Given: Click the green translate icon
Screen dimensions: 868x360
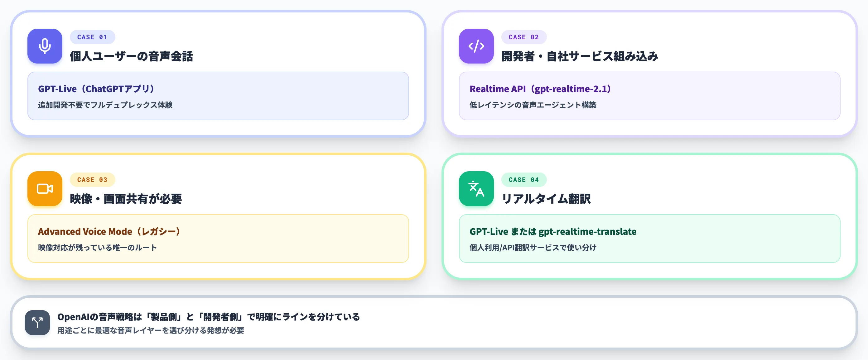Looking at the screenshot, I should [x=476, y=189].
